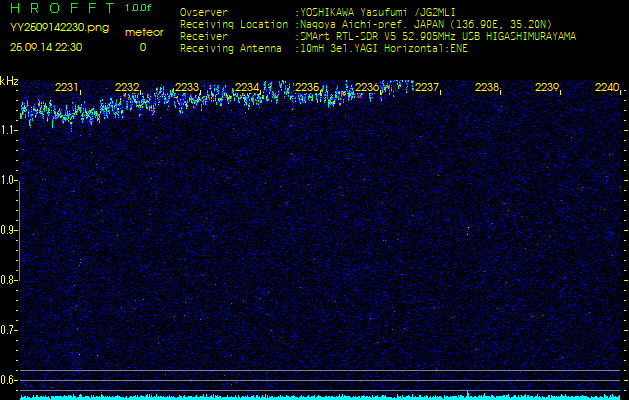The height and width of the screenshot is (400, 629).
Task: Click the "Receiver" field label
Action: coord(204,37)
